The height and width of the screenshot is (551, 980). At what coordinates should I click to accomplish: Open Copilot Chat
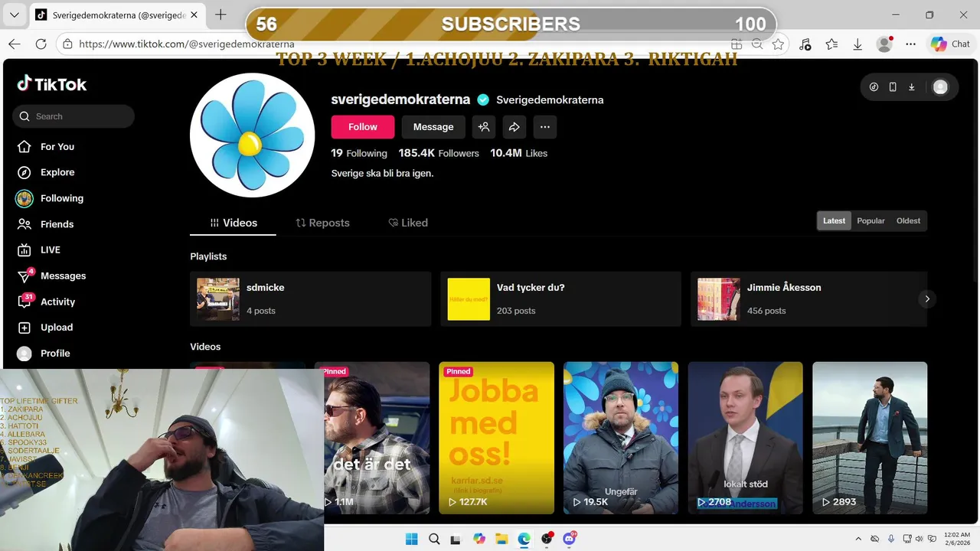tap(949, 44)
